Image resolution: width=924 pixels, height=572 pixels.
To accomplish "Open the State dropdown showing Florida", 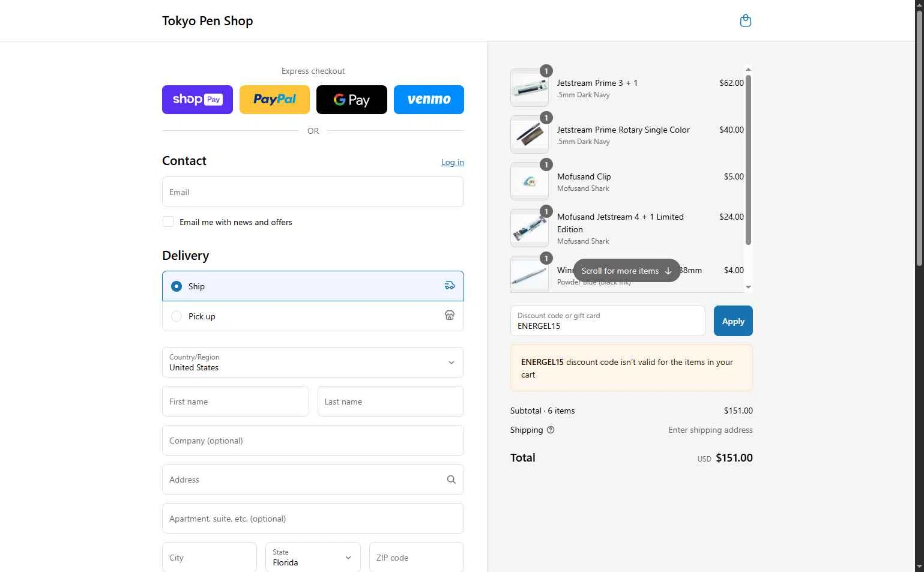I will click(x=313, y=558).
